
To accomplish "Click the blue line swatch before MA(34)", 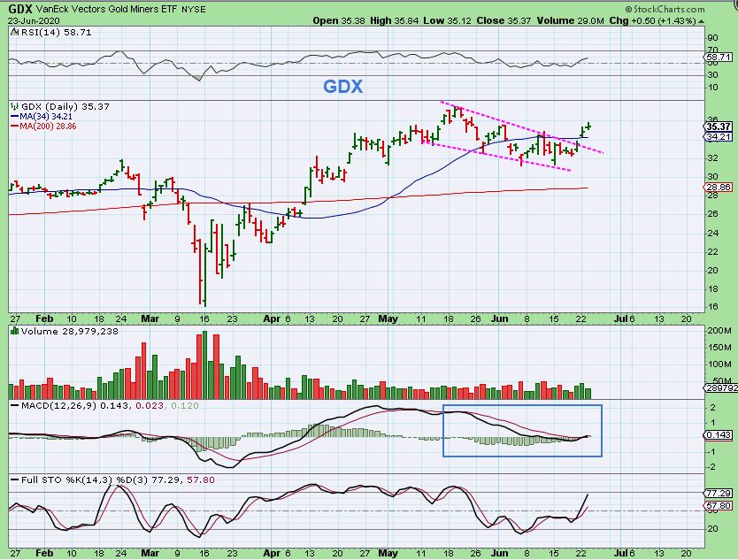I will (14, 117).
